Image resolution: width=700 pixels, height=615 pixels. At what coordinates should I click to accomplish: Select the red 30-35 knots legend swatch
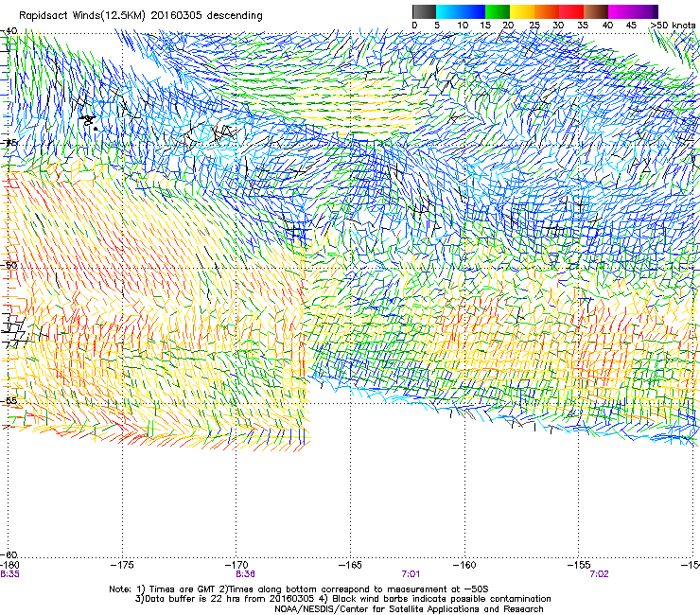571,11
